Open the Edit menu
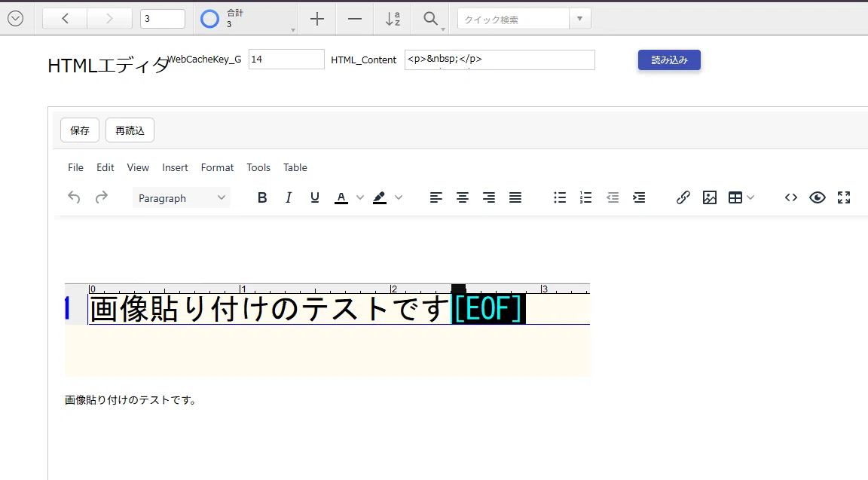The image size is (868, 480). [x=105, y=167]
